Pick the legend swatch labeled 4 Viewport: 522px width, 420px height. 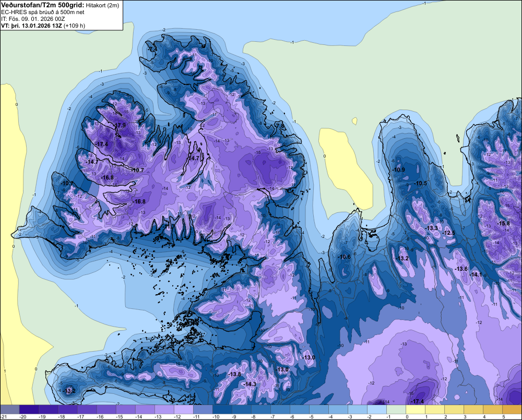493,409
